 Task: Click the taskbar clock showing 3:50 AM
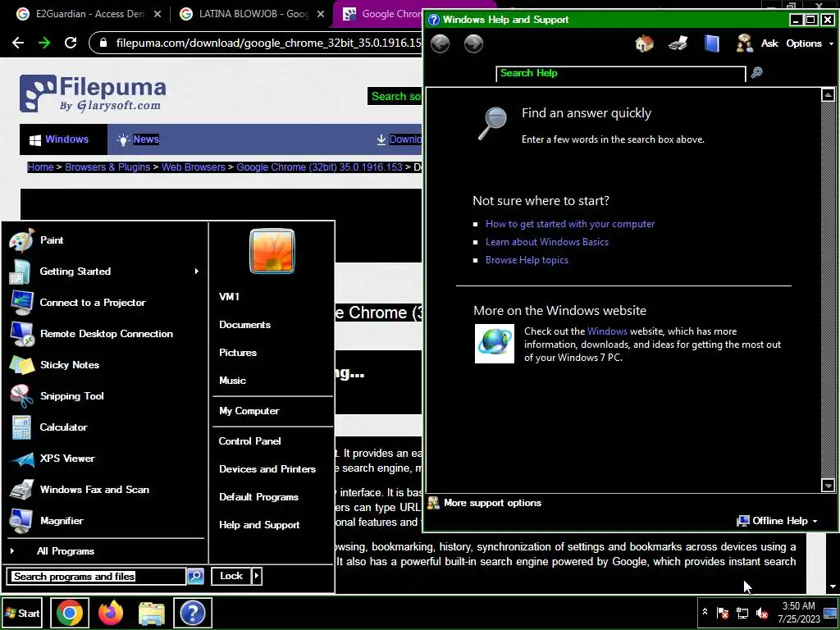click(799, 612)
